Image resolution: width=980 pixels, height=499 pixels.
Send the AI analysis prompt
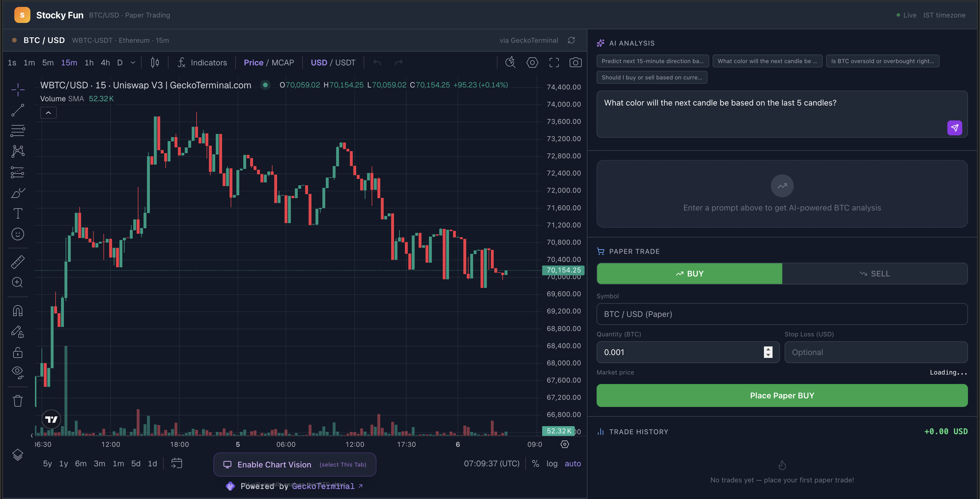pyautogui.click(x=954, y=128)
